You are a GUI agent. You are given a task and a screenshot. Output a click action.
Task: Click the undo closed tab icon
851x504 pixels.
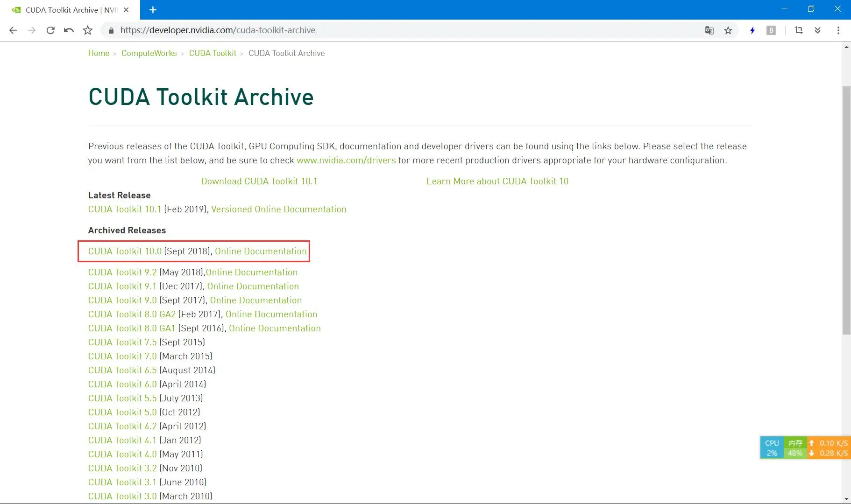(x=69, y=30)
